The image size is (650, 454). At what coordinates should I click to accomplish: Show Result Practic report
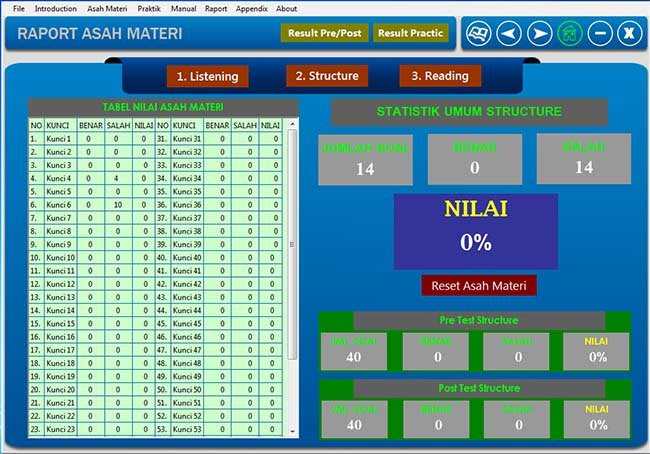click(x=410, y=33)
